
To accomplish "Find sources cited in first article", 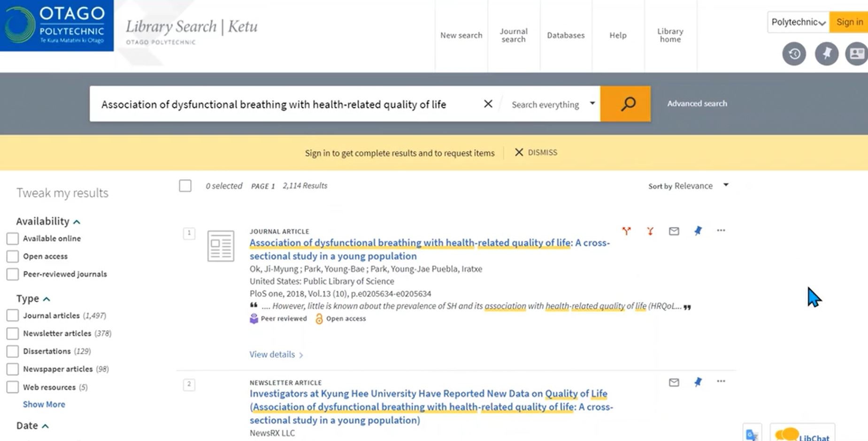I will coord(650,231).
